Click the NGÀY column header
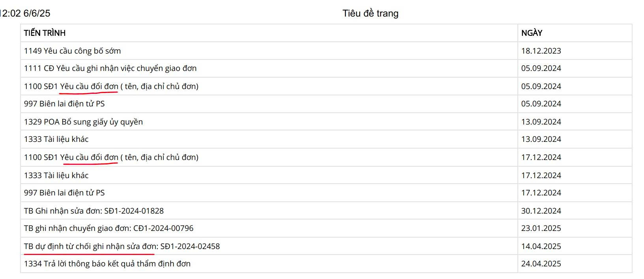 [532, 33]
